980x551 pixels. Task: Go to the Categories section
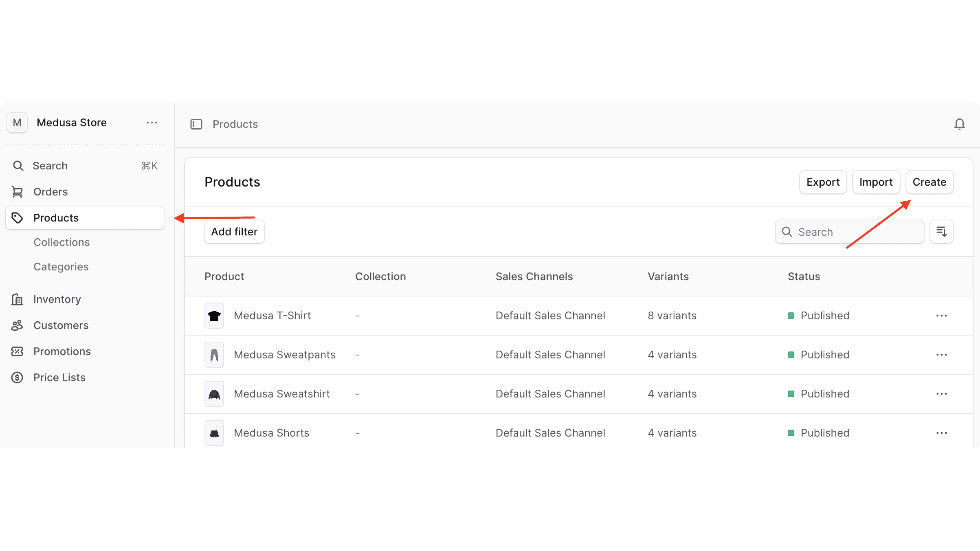coord(61,267)
